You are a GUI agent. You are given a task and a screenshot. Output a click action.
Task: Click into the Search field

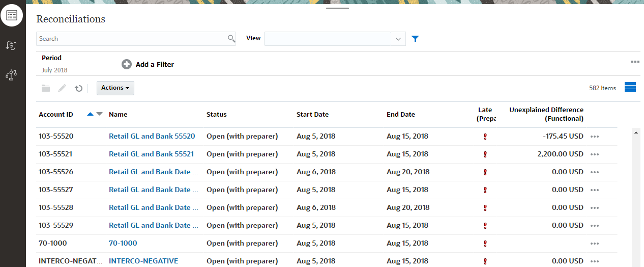point(131,39)
